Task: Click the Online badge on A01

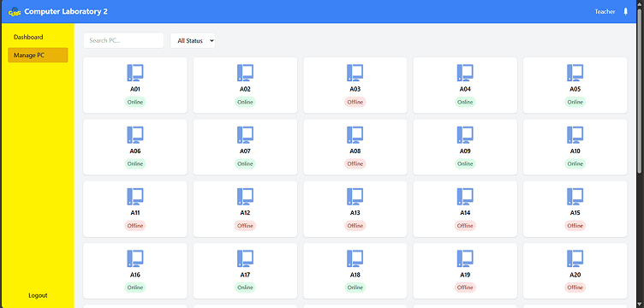Action: click(x=135, y=102)
